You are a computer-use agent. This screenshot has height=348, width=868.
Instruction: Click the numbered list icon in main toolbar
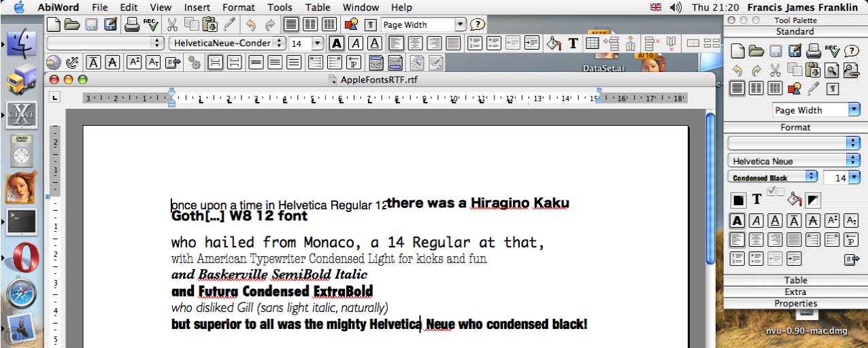[475, 43]
